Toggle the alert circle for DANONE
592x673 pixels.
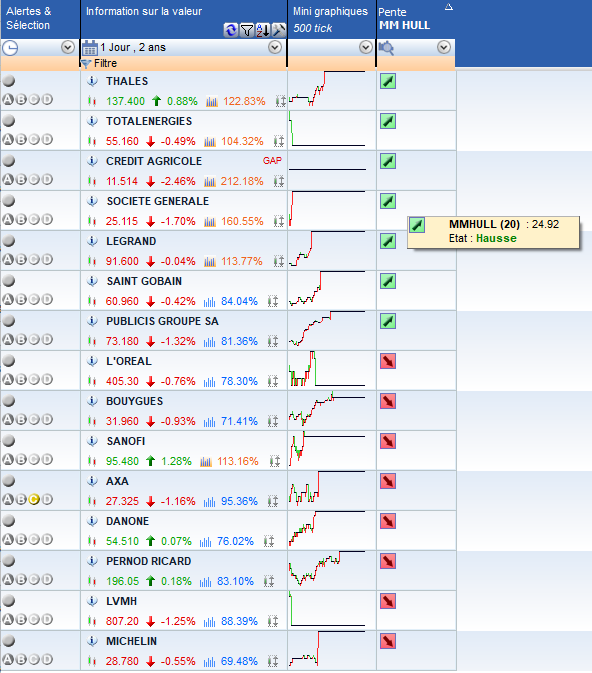(9, 521)
